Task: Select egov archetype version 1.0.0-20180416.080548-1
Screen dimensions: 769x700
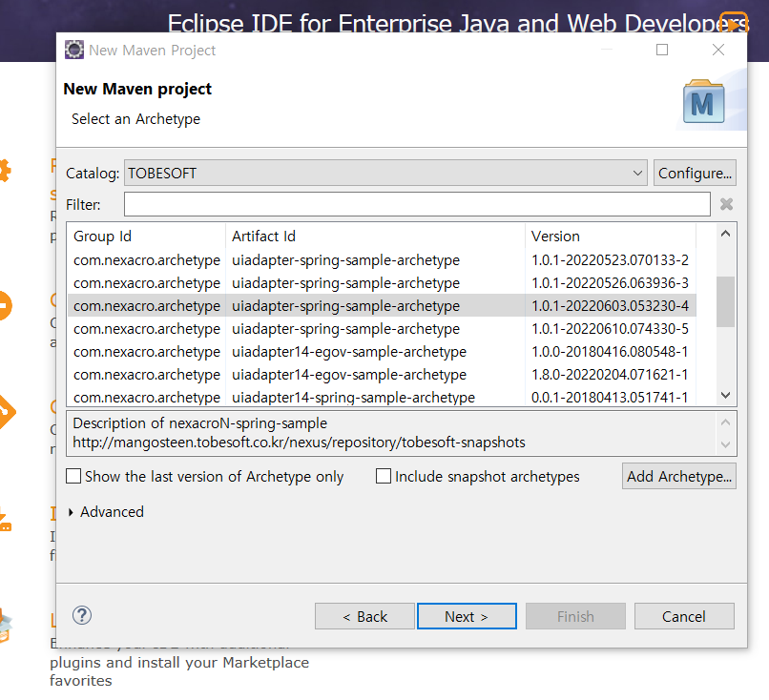Action: point(382,352)
